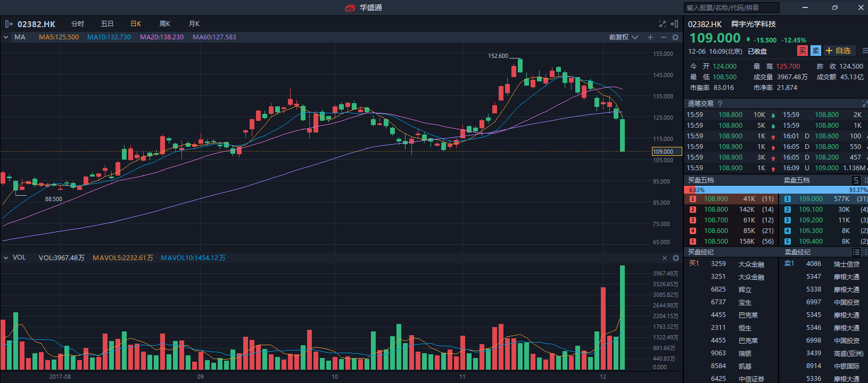This screenshot has width=868, height=383.
Task: Open the 前复权 adjustment dropdown
Action: pyautogui.click(x=624, y=37)
